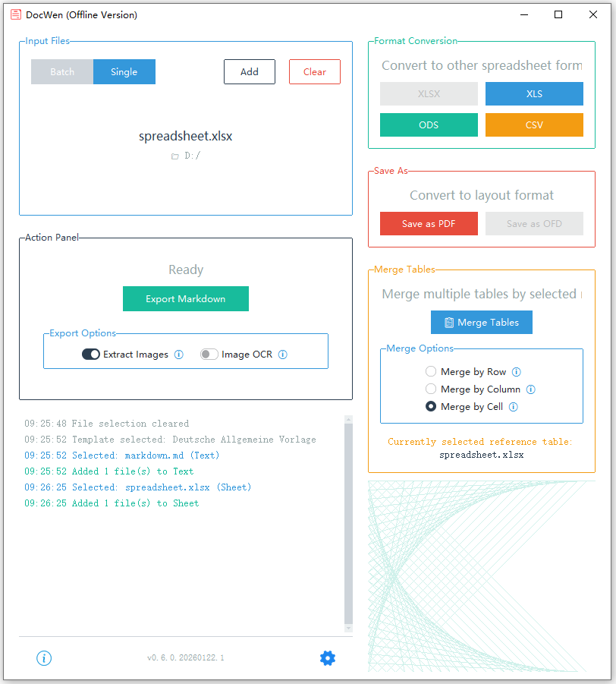
Task: Show info for Merge by Cell
Action: [514, 407]
